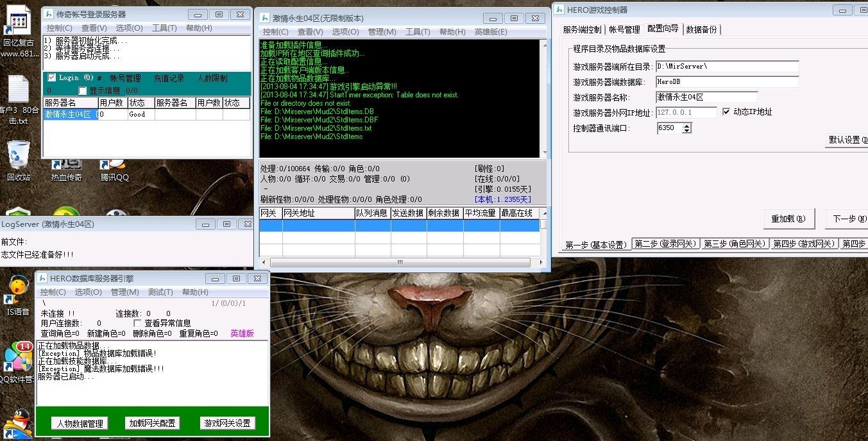
Task: Go to 第二步(登录网关) step tab
Action: [665, 244]
